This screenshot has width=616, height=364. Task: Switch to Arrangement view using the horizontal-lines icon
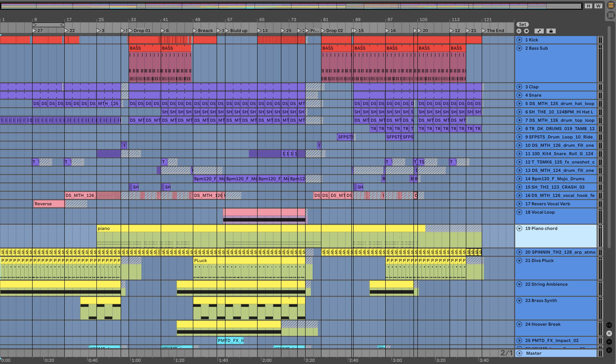click(x=610, y=5)
